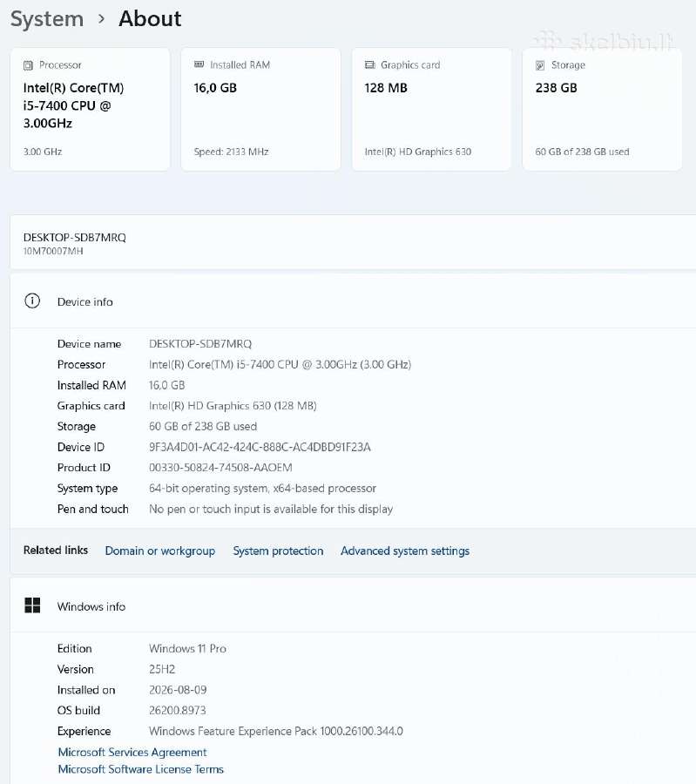Screen dimensions: 696x784
Task: Click Windows Feature Experience Pack value
Action: pyautogui.click(x=276, y=731)
